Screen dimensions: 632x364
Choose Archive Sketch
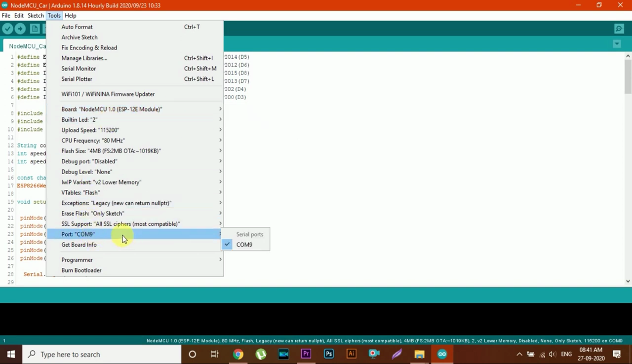[x=135, y=37]
